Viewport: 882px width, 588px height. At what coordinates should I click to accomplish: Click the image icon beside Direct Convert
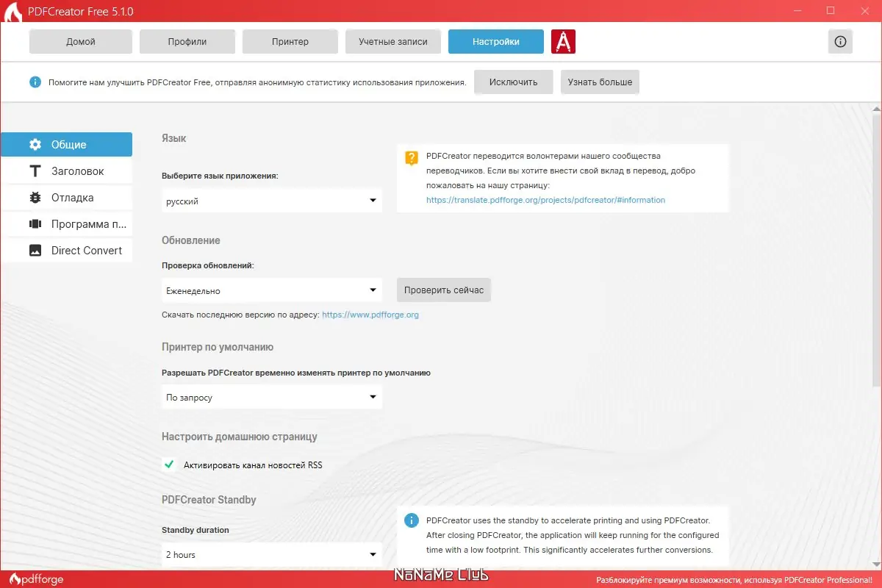[x=35, y=251]
